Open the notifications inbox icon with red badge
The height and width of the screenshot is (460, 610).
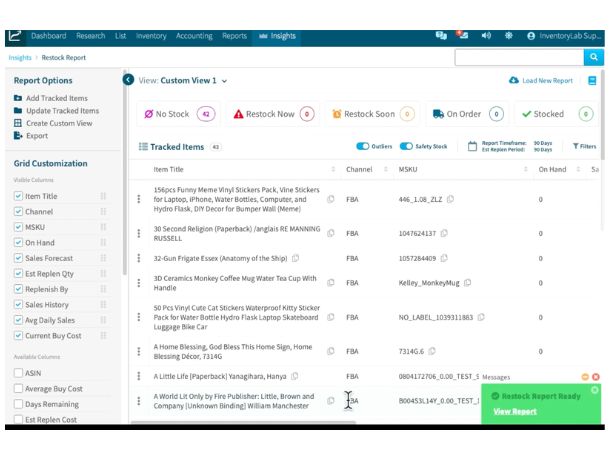click(463, 35)
